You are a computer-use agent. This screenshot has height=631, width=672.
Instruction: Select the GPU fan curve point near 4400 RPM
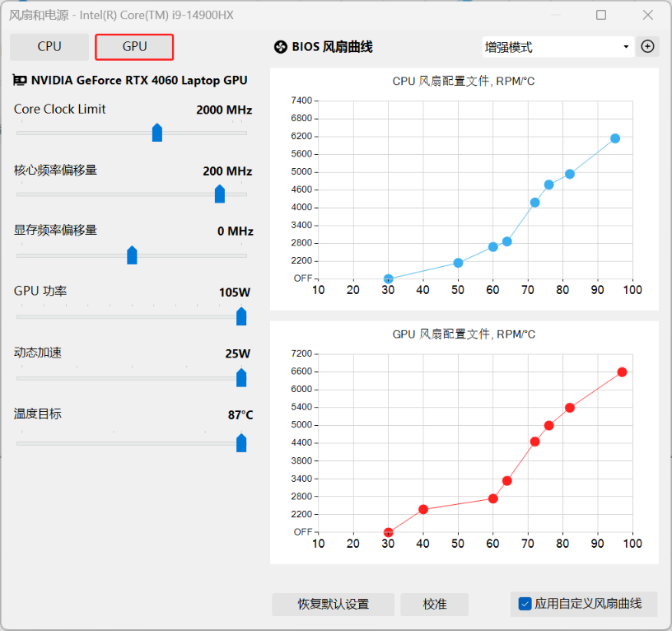point(534,442)
